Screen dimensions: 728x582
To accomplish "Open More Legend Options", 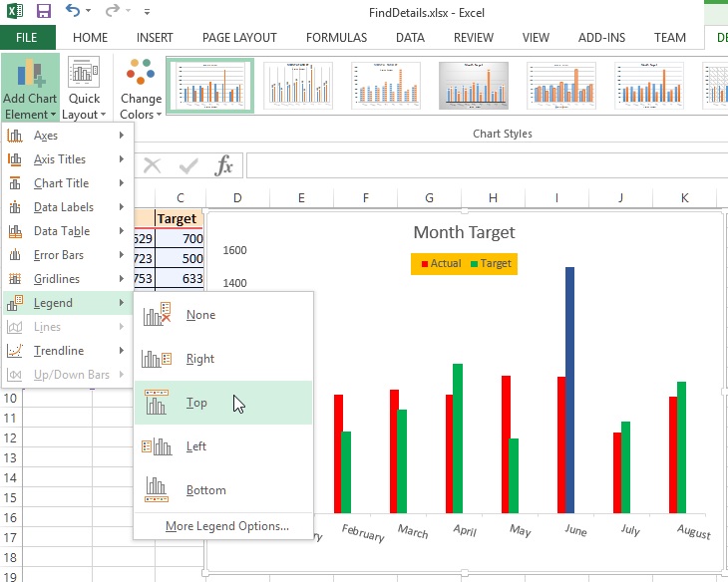I will point(226,526).
